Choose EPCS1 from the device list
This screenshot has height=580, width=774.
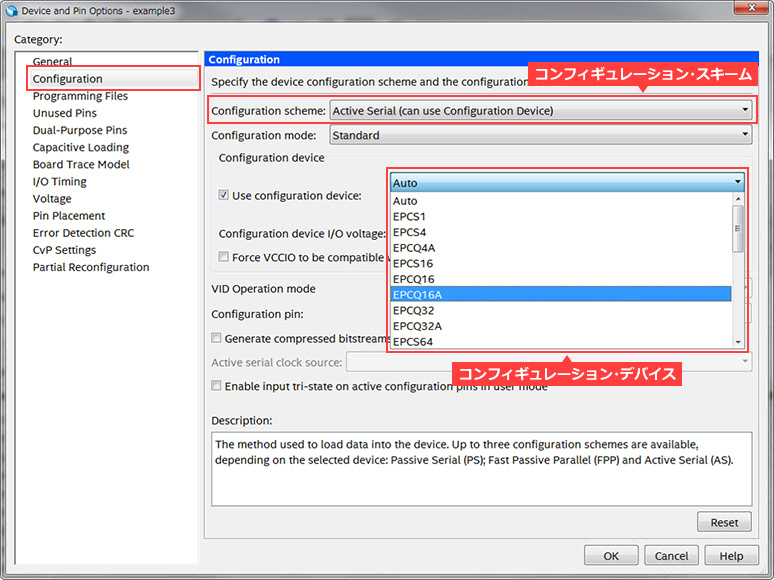click(x=561, y=217)
